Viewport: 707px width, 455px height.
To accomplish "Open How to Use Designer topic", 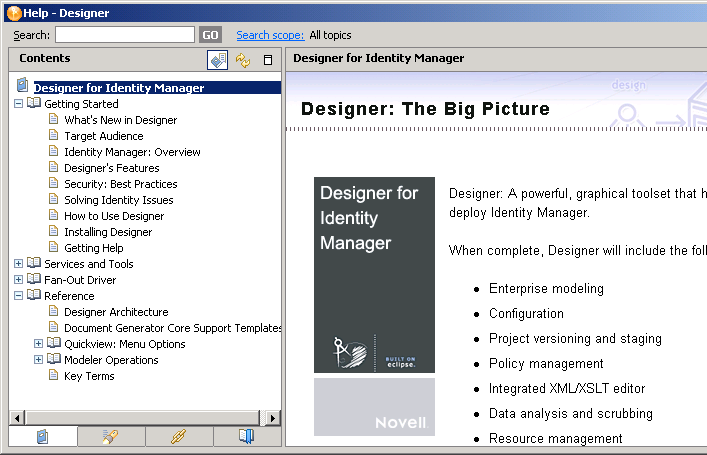I will click(x=114, y=216).
